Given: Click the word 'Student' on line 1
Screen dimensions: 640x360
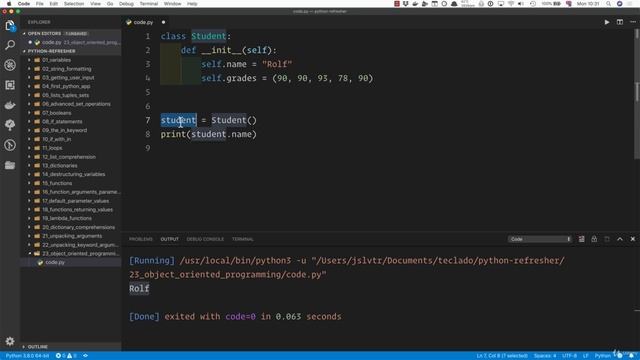Looking at the screenshot, I should (209, 36).
